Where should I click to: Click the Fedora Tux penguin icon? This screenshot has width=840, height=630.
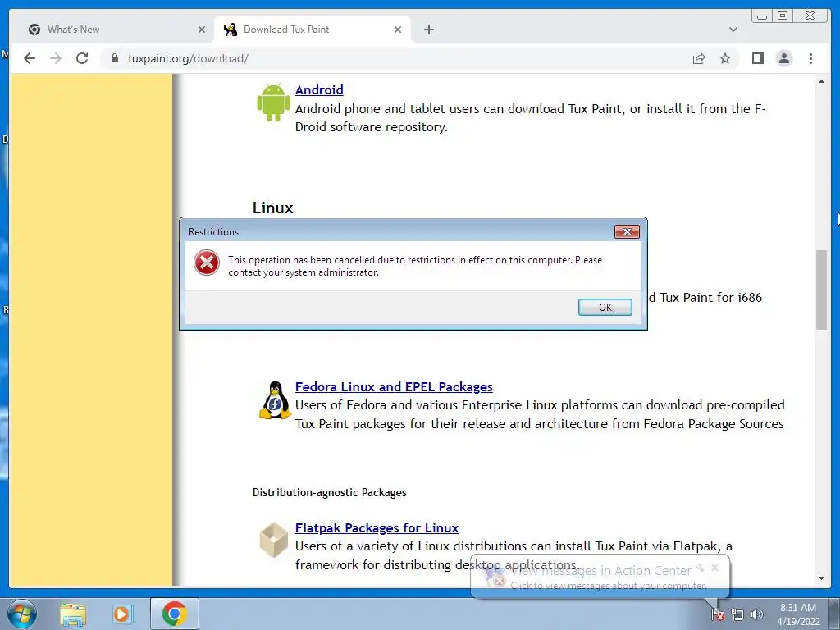[275, 399]
